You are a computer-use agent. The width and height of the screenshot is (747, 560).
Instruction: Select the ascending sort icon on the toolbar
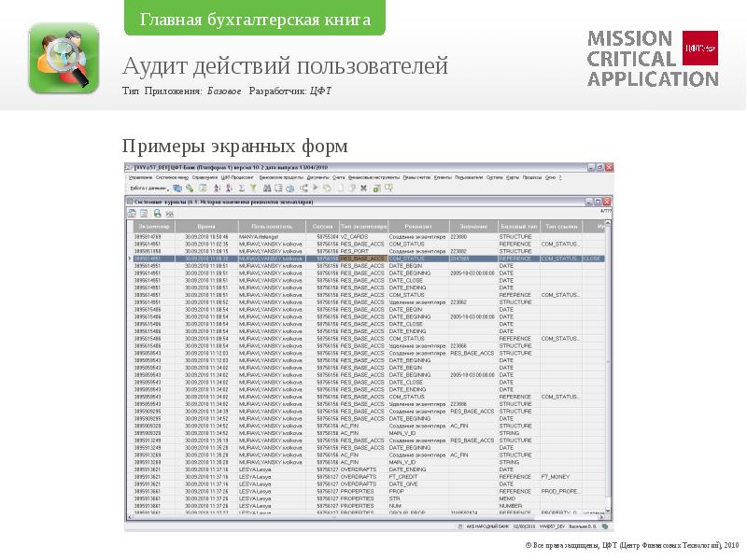pos(217,187)
